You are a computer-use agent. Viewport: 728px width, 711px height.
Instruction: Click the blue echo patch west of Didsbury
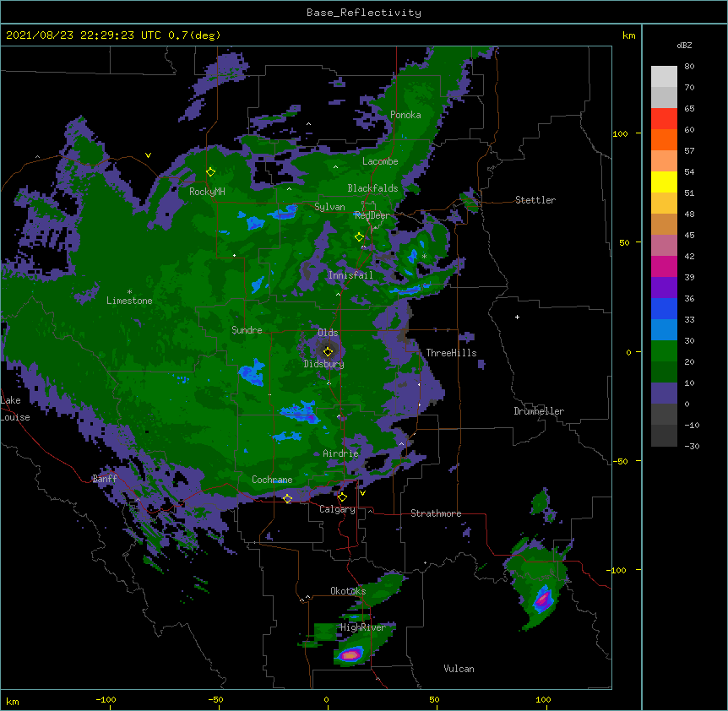(252, 372)
